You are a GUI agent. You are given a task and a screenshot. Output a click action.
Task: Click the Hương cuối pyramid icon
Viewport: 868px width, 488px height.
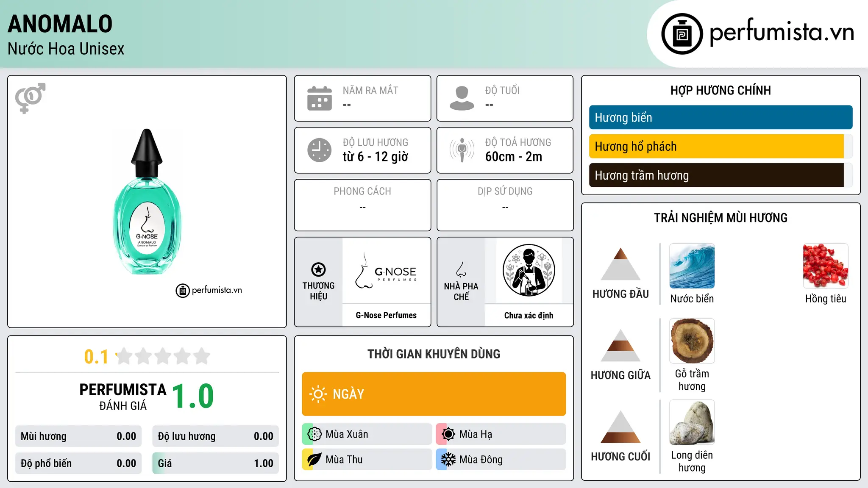tap(620, 427)
